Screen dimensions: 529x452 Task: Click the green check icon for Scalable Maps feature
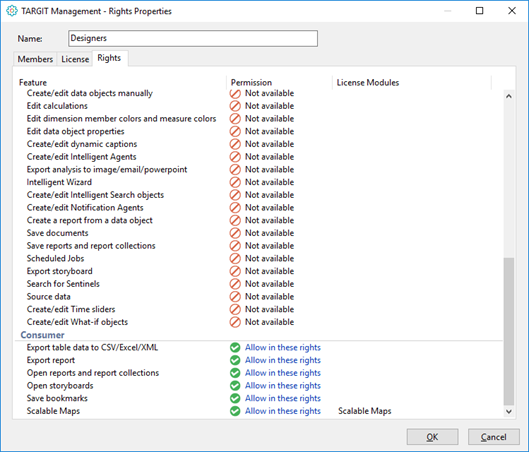[235, 411]
